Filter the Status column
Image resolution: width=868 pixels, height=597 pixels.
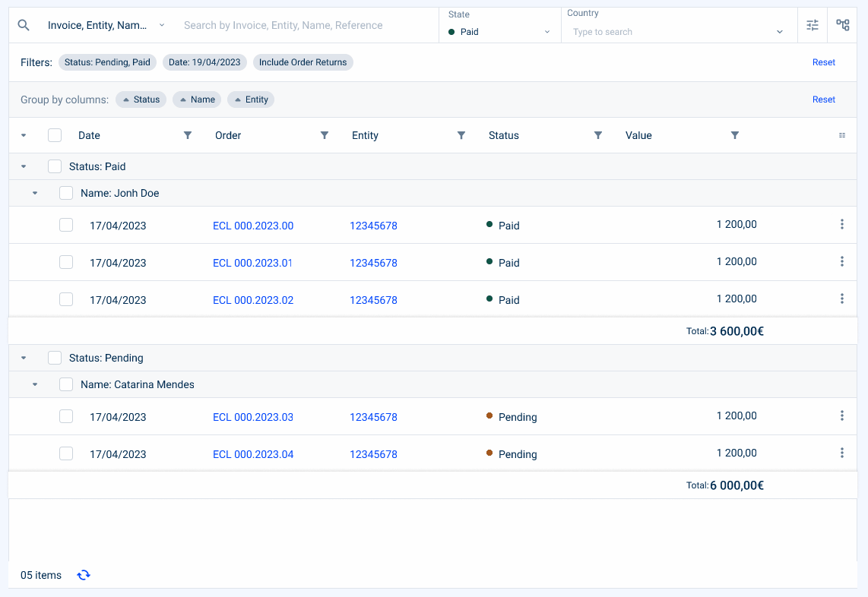click(x=598, y=135)
